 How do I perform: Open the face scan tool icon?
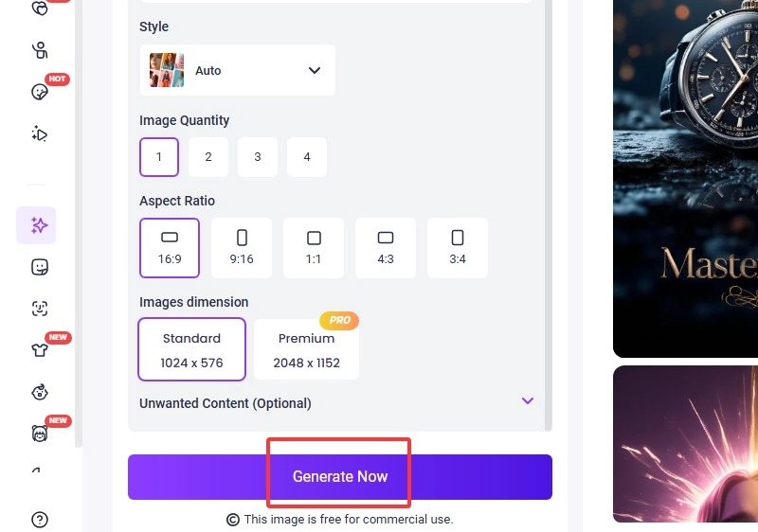point(39,309)
